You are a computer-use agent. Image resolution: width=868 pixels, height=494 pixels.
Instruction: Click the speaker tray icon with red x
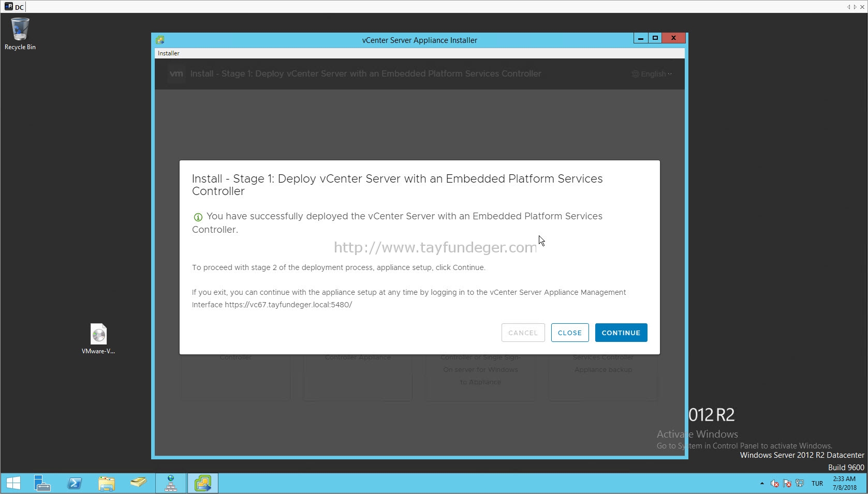click(775, 484)
